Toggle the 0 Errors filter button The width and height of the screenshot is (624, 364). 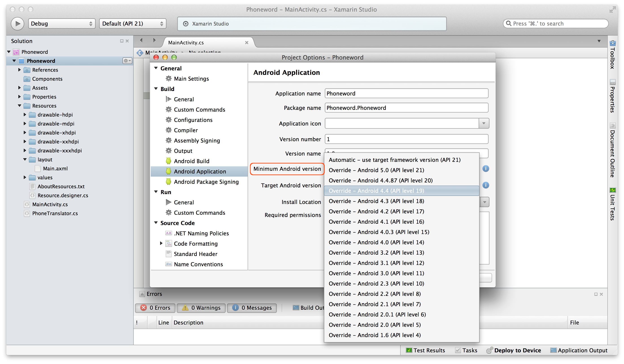pyautogui.click(x=155, y=308)
